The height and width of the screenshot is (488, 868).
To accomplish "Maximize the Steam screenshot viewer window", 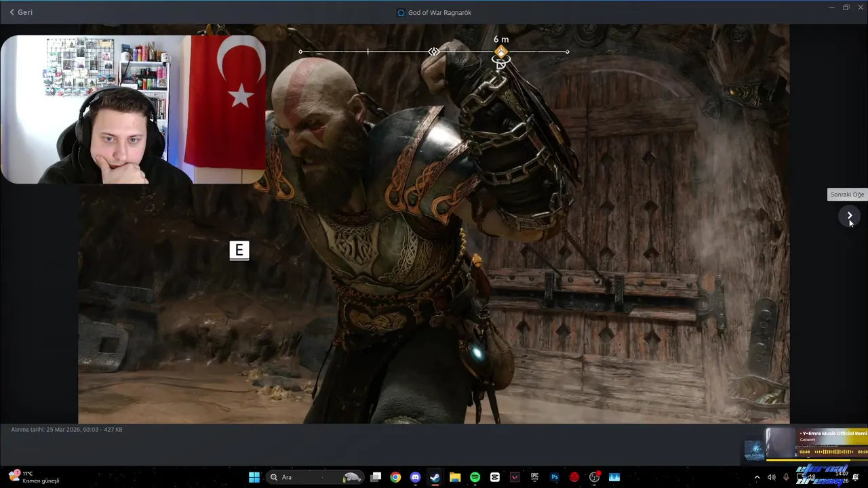I will pos(846,7).
